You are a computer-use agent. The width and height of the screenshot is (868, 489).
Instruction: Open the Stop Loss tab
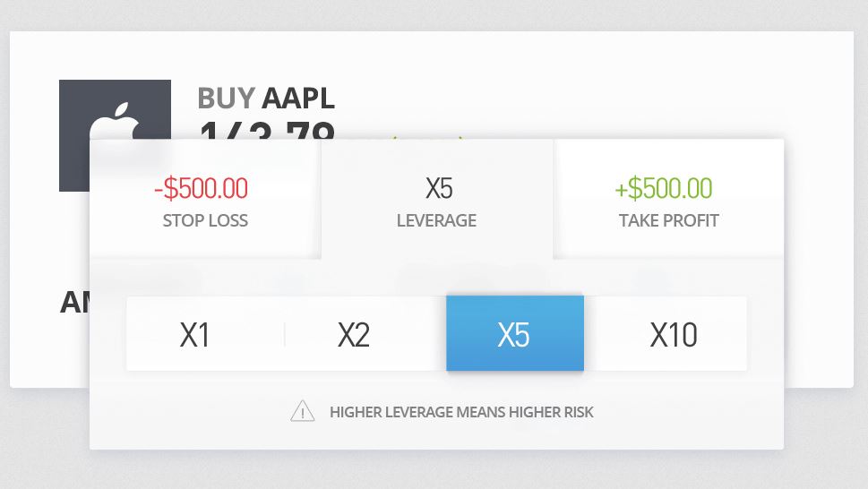(x=205, y=199)
